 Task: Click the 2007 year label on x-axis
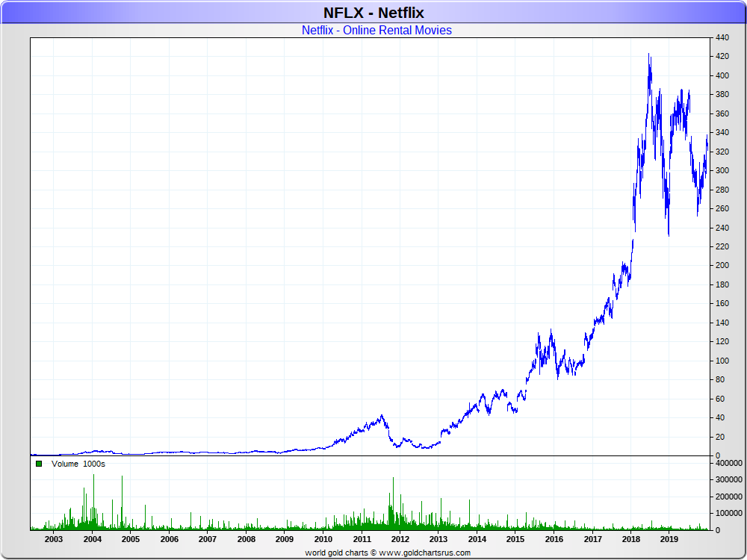click(x=207, y=539)
